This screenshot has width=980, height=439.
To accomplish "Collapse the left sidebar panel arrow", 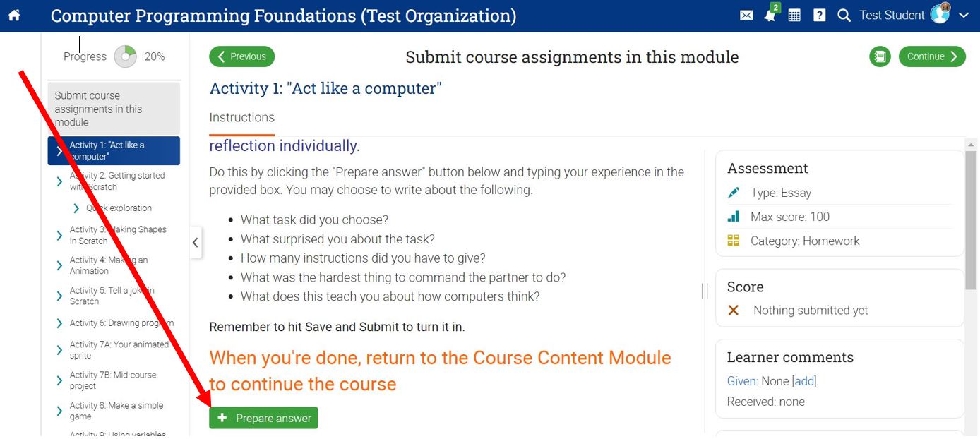I will (x=196, y=243).
